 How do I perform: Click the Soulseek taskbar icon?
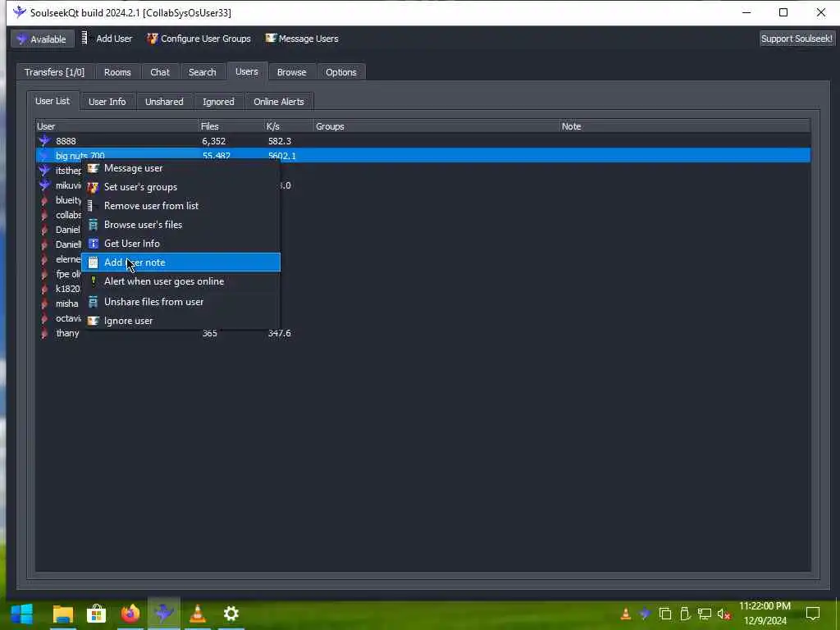(x=164, y=614)
